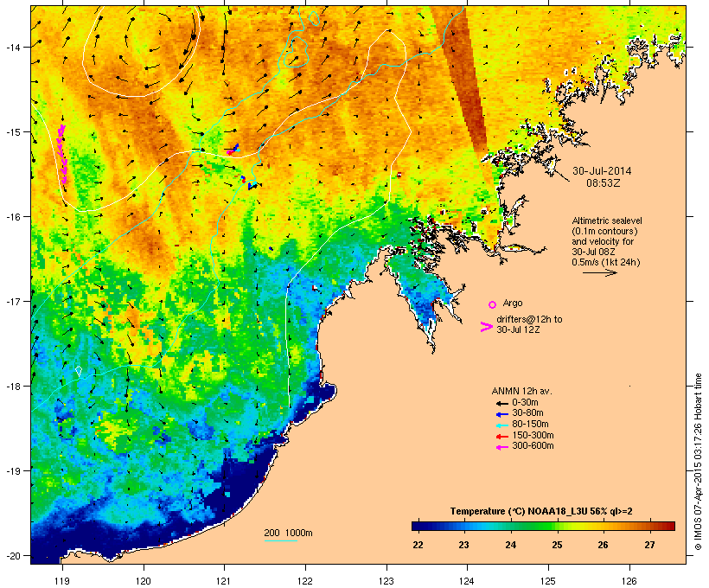Click the red 150-300m arrow legend symbol
The width and height of the screenshot is (709, 588).
coord(501,437)
